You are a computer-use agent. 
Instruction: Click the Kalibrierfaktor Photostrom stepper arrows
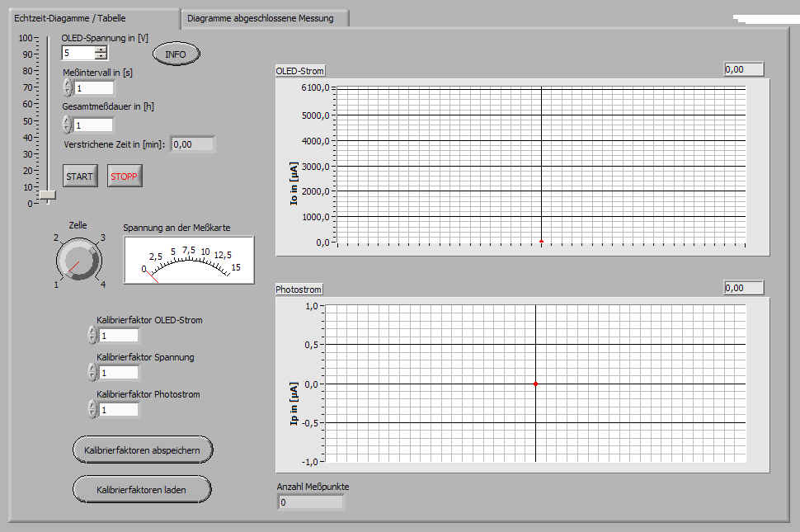click(92, 409)
